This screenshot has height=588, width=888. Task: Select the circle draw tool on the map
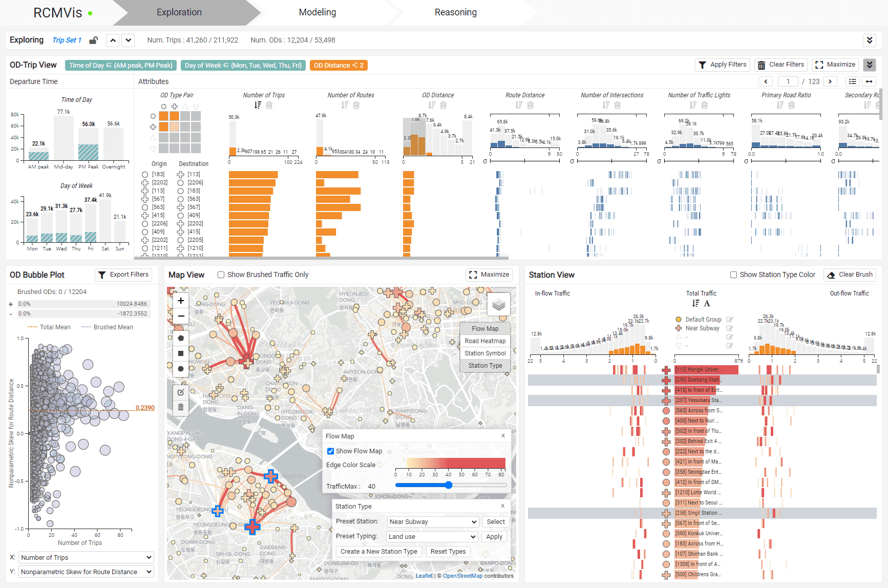click(180, 368)
